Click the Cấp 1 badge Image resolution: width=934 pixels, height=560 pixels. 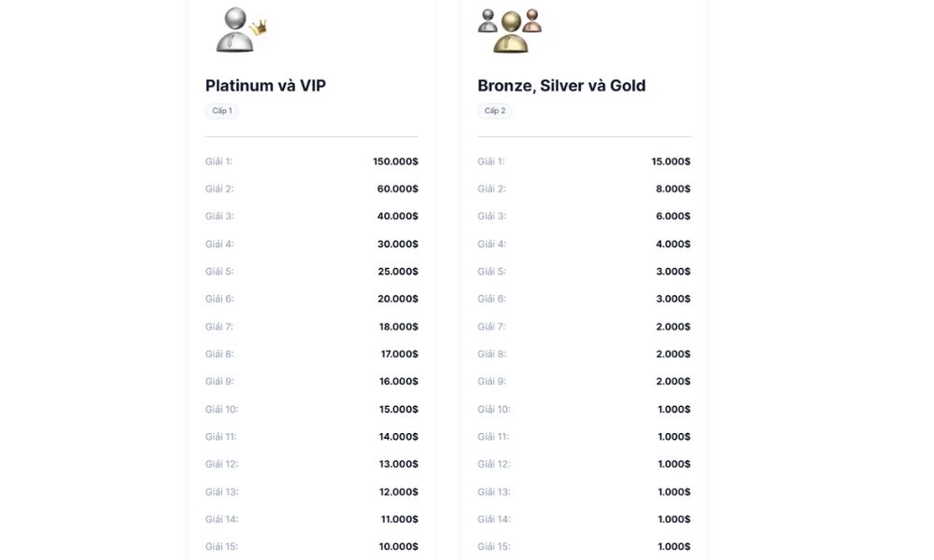(x=222, y=111)
